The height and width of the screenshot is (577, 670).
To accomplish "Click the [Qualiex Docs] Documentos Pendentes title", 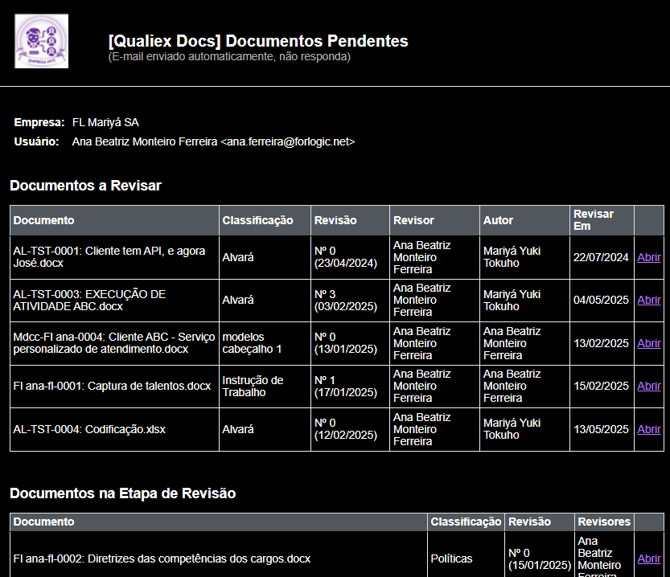I will tap(258, 41).
